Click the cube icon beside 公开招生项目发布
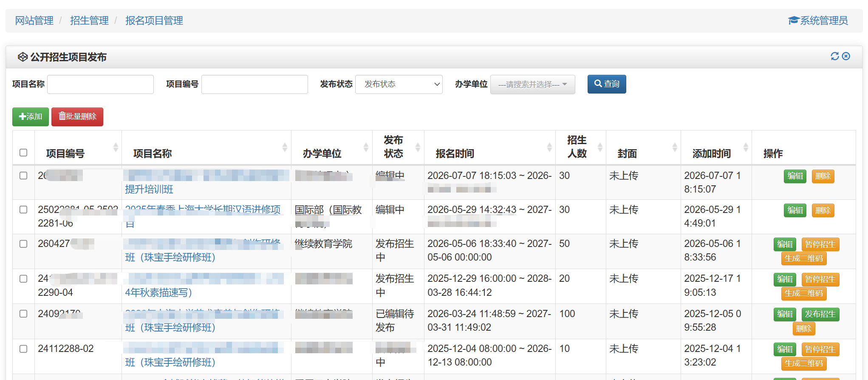The image size is (868, 380). point(23,57)
